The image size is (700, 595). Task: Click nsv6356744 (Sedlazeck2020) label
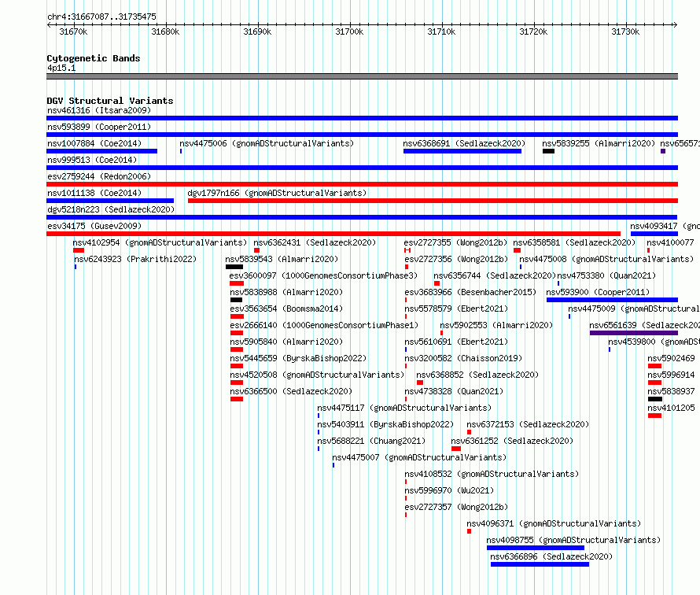coord(495,275)
